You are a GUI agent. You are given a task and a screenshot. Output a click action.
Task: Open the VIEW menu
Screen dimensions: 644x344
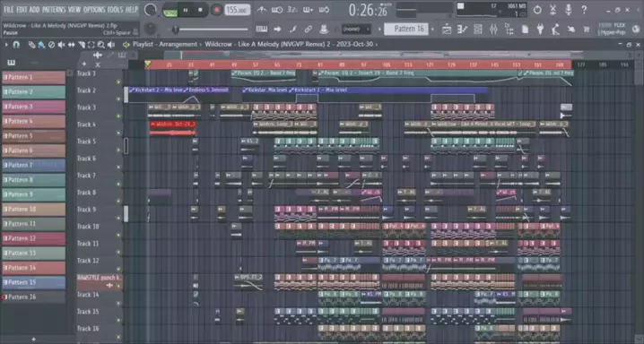74,10
